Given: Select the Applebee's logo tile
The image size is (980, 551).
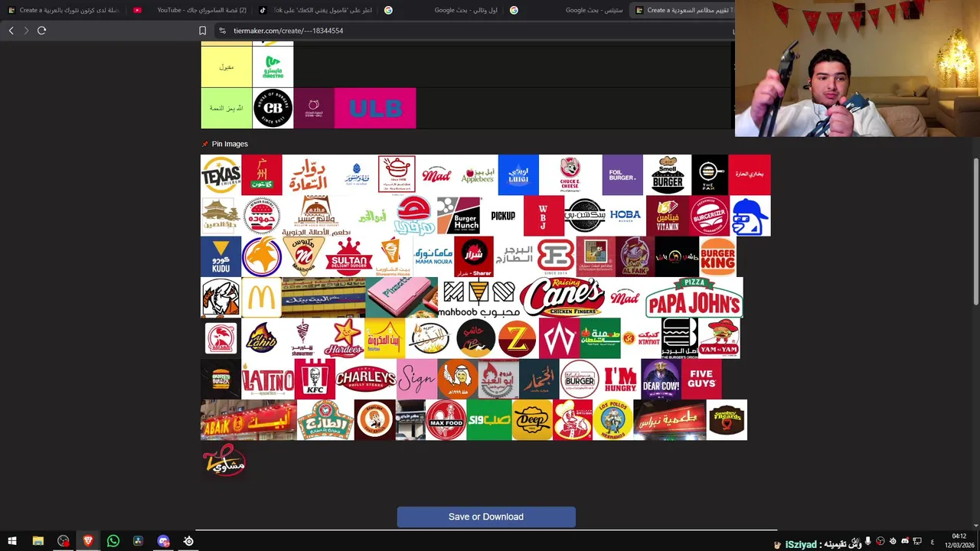Looking at the screenshot, I should pyautogui.click(x=478, y=175).
